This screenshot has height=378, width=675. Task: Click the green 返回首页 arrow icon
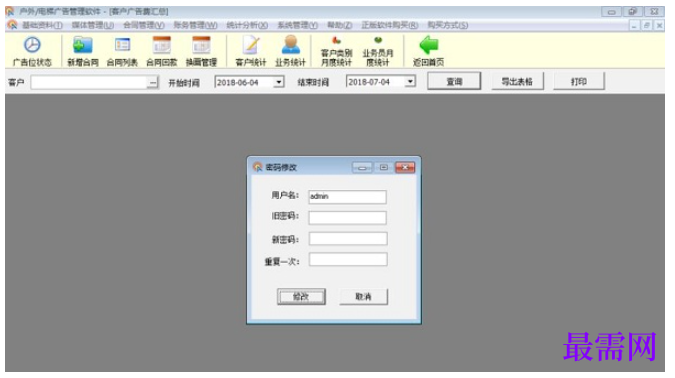click(429, 45)
